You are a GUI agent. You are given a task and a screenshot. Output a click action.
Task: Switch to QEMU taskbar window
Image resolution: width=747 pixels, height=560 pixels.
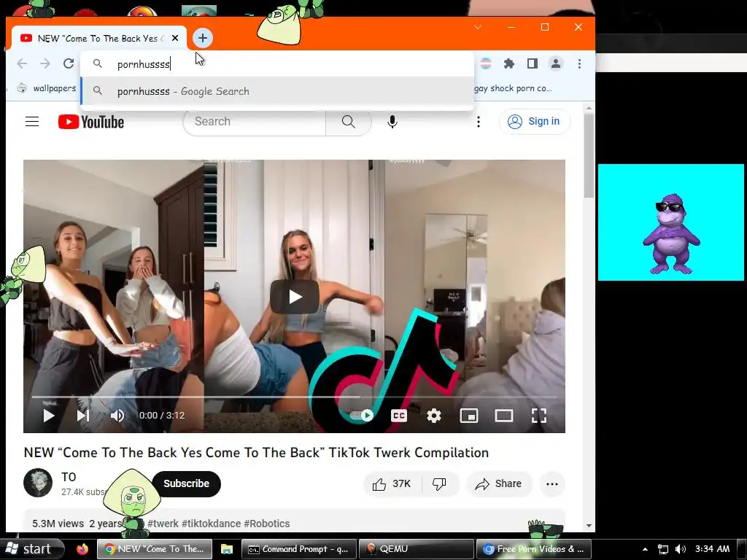point(416,549)
